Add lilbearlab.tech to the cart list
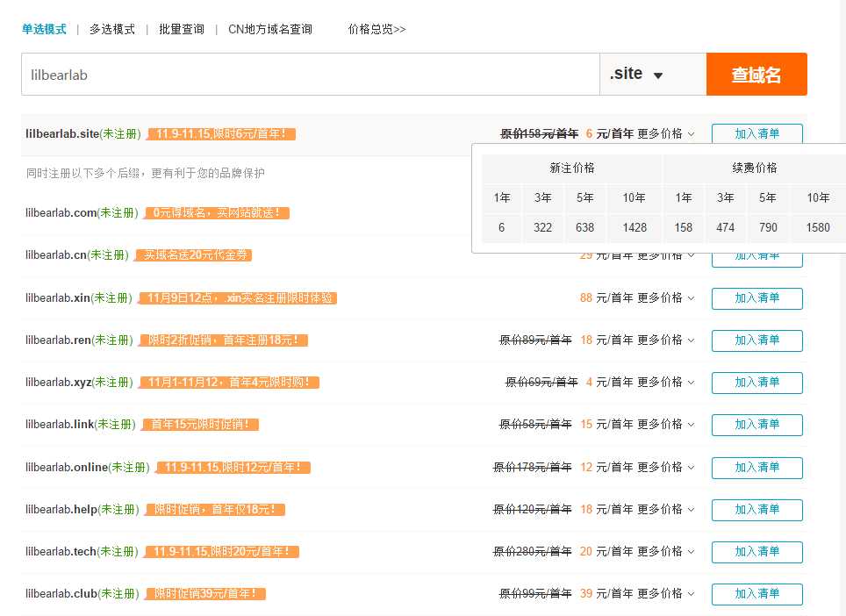Image resolution: width=846 pixels, height=616 pixels. 756,552
